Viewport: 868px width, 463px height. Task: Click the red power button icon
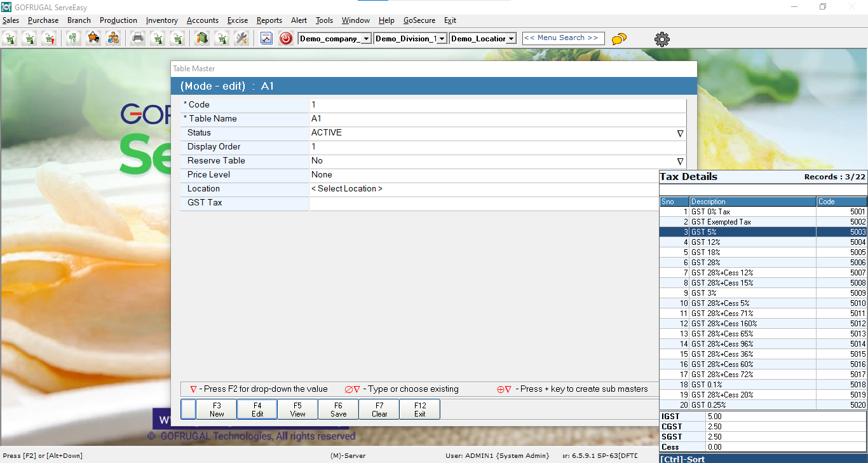[x=286, y=38]
